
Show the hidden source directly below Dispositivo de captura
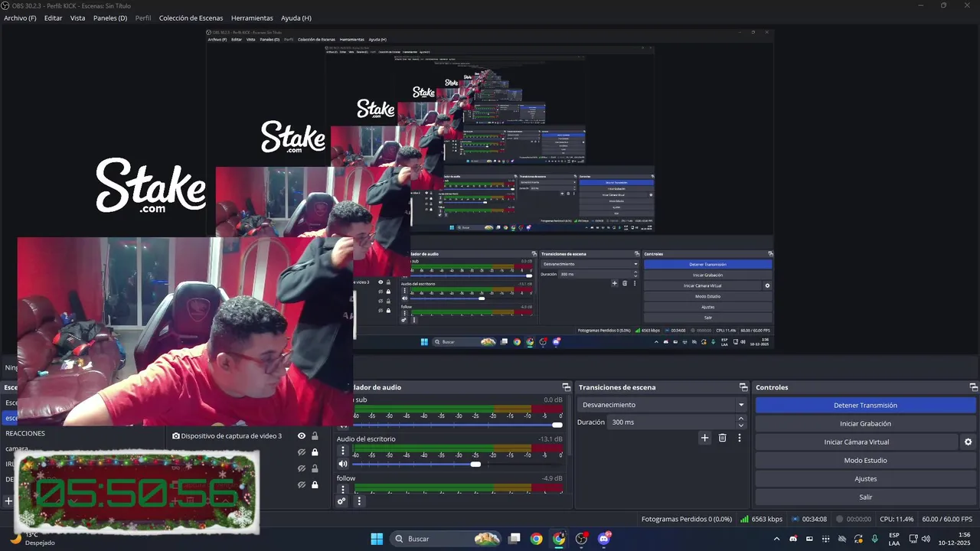302,452
